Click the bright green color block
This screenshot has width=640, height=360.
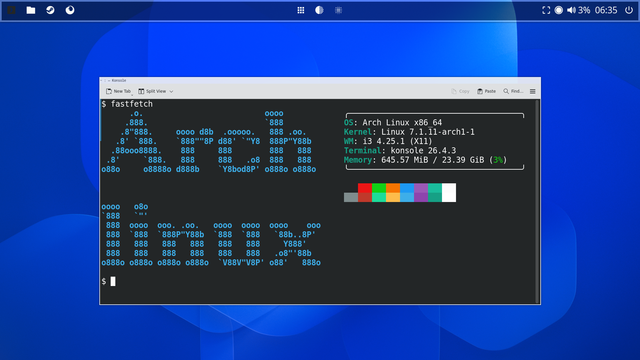pyautogui.click(x=379, y=188)
